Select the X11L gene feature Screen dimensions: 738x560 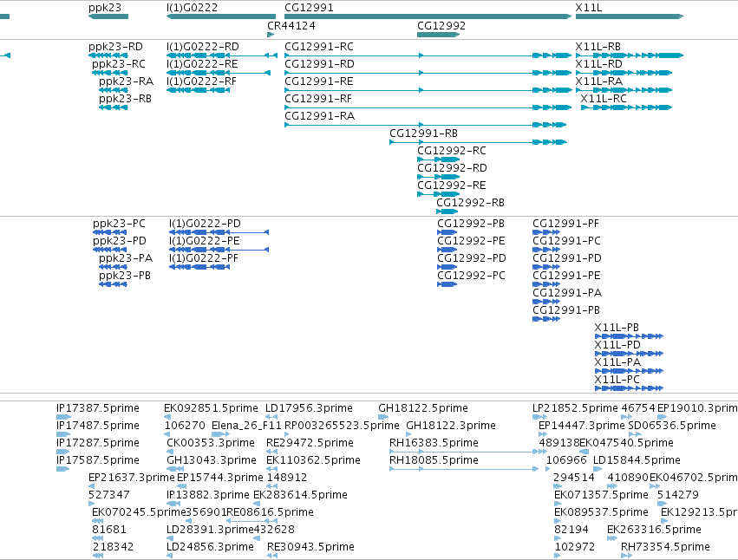click(630, 16)
